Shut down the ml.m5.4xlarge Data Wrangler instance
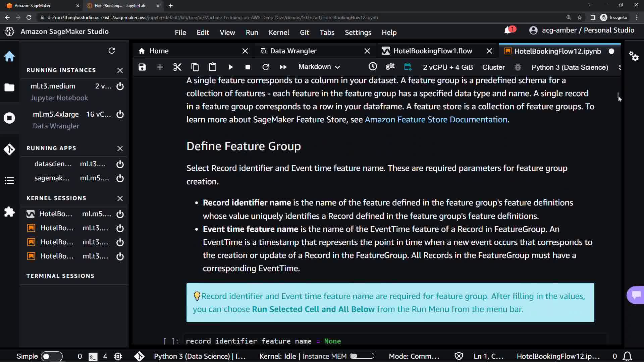The width and height of the screenshot is (644, 362). (x=120, y=114)
